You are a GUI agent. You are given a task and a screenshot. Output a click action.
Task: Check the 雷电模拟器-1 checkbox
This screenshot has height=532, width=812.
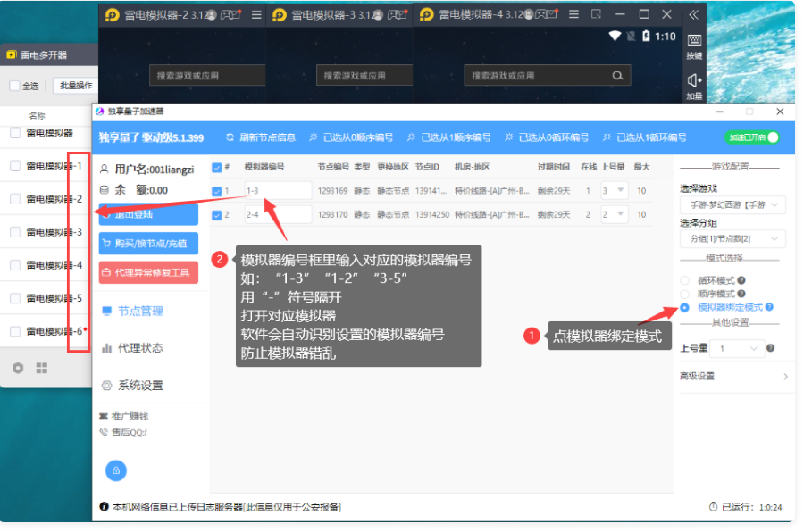pyautogui.click(x=15, y=166)
